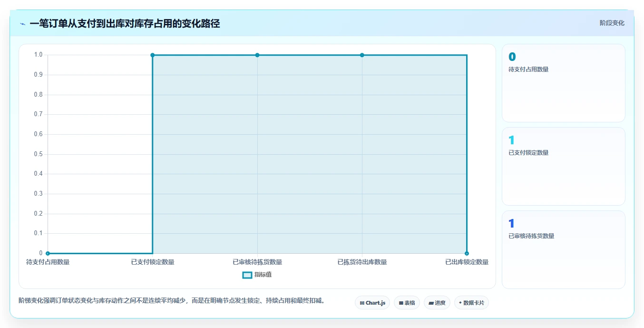This screenshot has height=328, width=644.
Task: Click the 已出库锁定数量 axis label
Action: point(467,262)
